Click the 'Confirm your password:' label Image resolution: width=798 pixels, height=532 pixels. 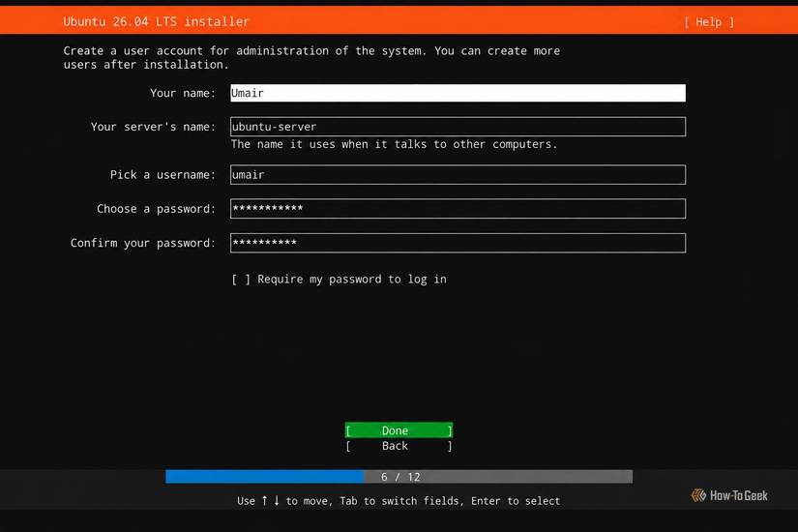pyautogui.click(x=143, y=243)
